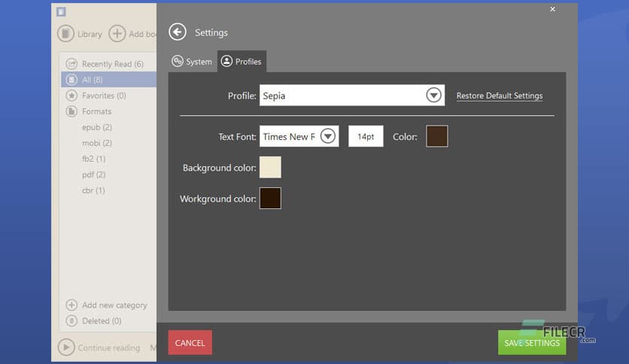Click the Favorites star icon

coord(71,96)
